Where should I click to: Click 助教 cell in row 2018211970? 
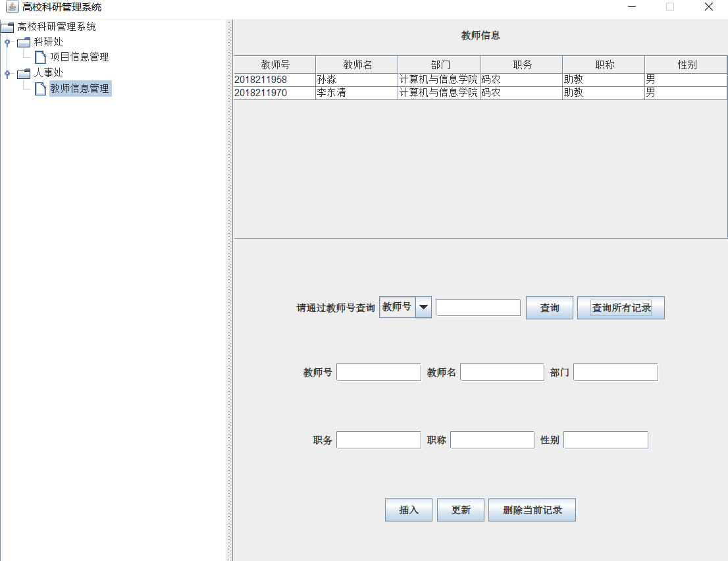click(x=604, y=93)
